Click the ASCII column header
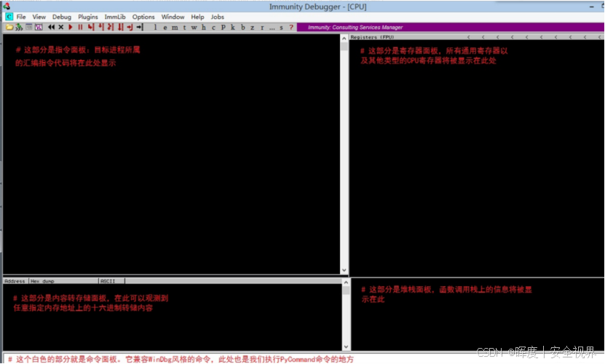 point(111,281)
